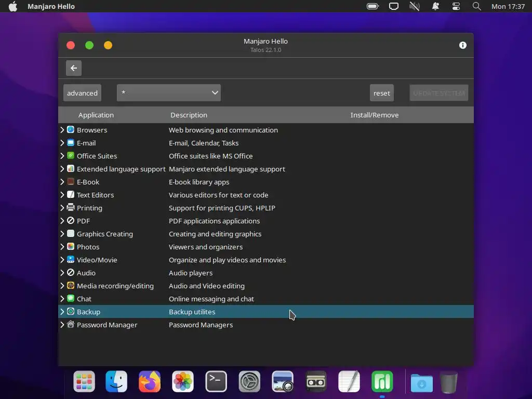Image resolution: width=532 pixels, height=399 pixels.
Task: Open Finder from the dock
Action: (116, 381)
